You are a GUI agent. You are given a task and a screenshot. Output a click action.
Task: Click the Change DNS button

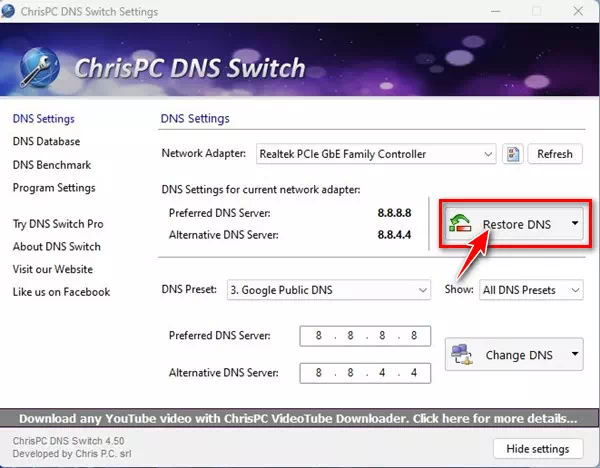pos(514,354)
